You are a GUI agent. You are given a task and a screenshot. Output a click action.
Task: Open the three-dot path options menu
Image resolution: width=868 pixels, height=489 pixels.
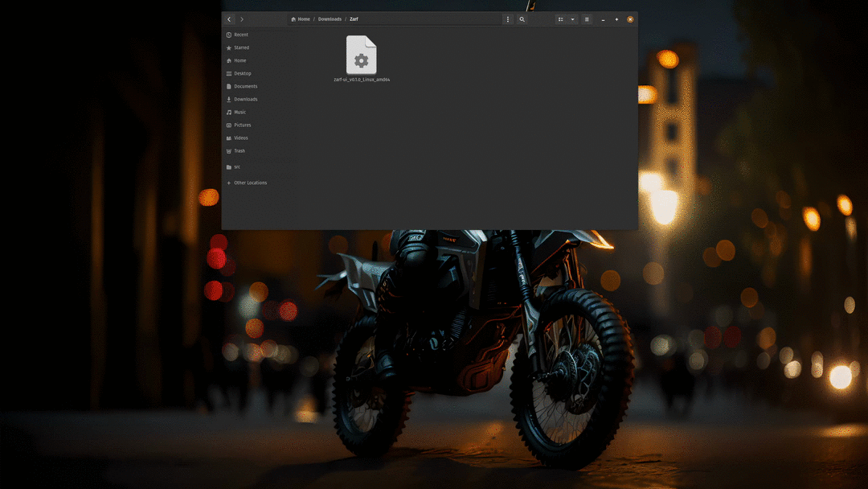pyautogui.click(x=508, y=19)
